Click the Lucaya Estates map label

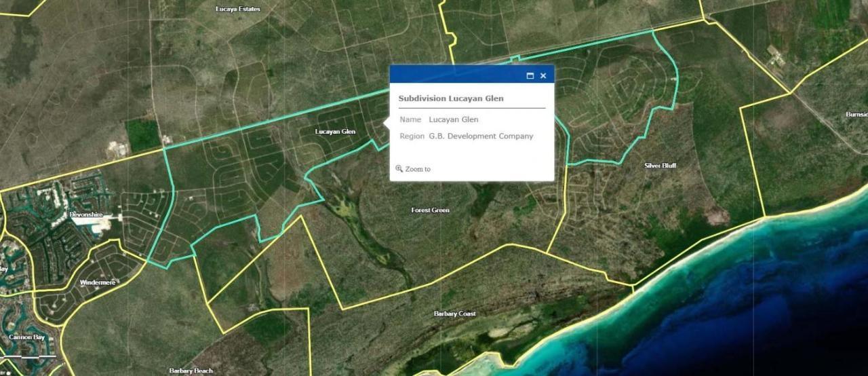[x=238, y=9]
